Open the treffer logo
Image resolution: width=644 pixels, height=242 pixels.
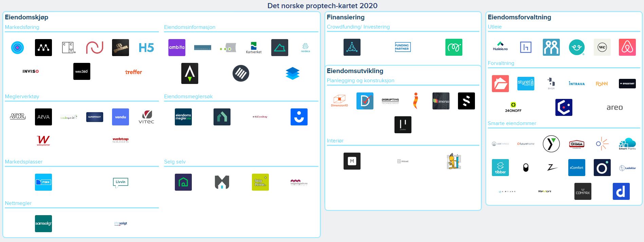[133, 72]
